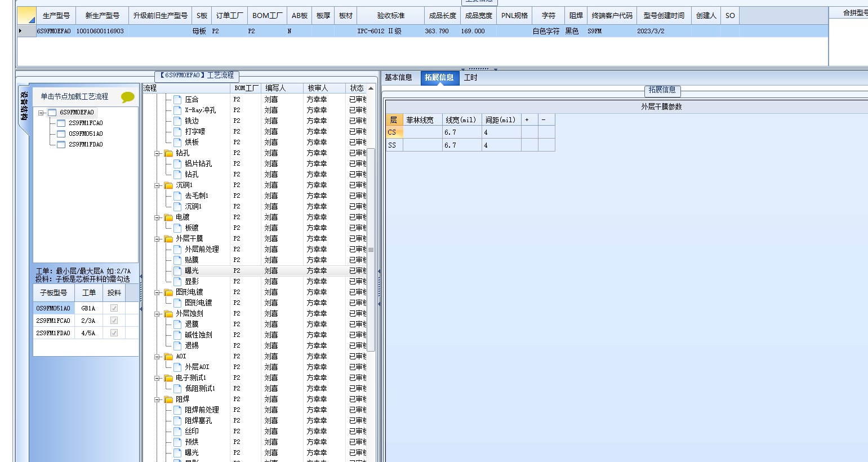The image size is (868, 462).
Task: Click the 沉铜1 folder icon
Action: [x=168, y=185]
